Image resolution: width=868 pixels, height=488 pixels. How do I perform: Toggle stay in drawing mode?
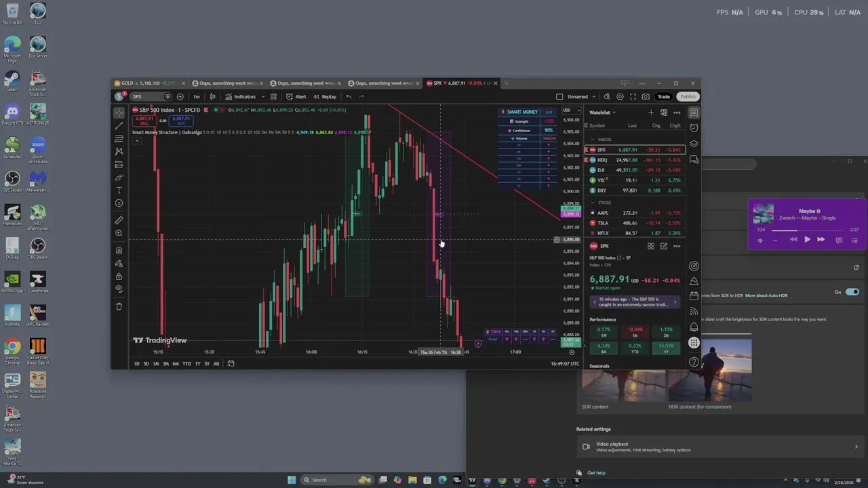tap(119, 263)
